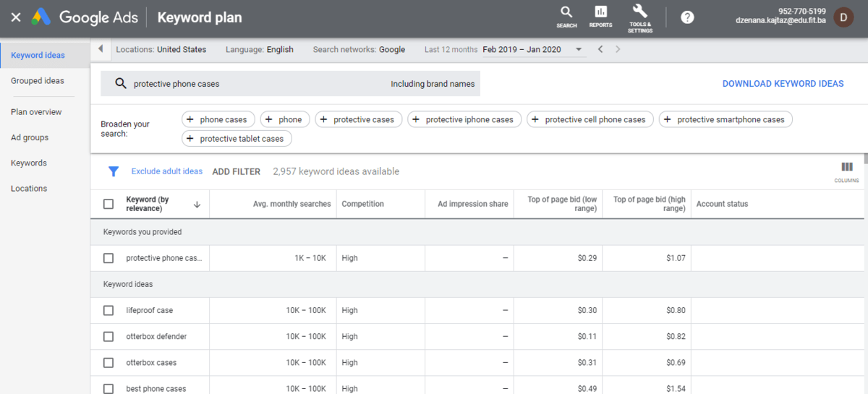Open the account avatar D
Screen dimensions: 868x394
pyautogui.click(x=843, y=17)
